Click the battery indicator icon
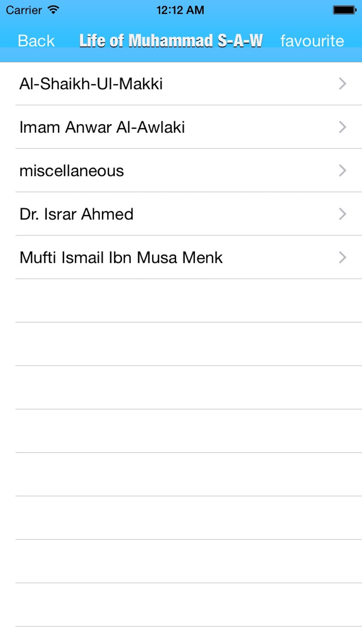Screen dimensions: 362x644 tap(345, 10)
